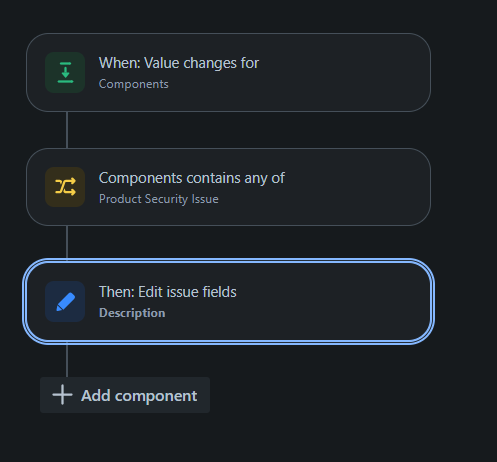This screenshot has width=497, height=462.
Task: Click the green trigger icon
Action: 65,72
